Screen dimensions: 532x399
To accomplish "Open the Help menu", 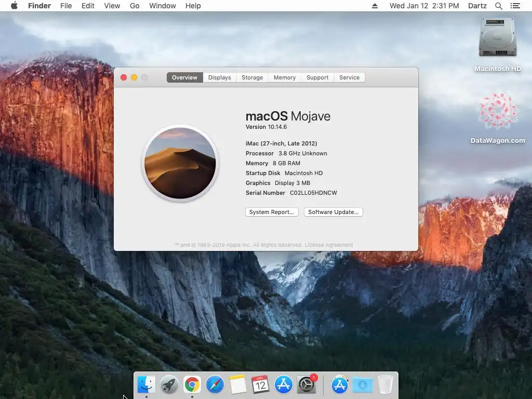I will (193, 6).
